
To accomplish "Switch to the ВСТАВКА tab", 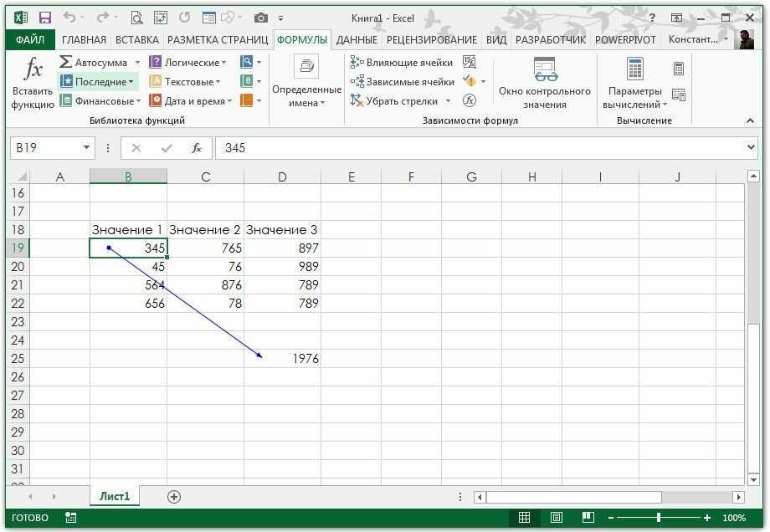I will point(137,40).
